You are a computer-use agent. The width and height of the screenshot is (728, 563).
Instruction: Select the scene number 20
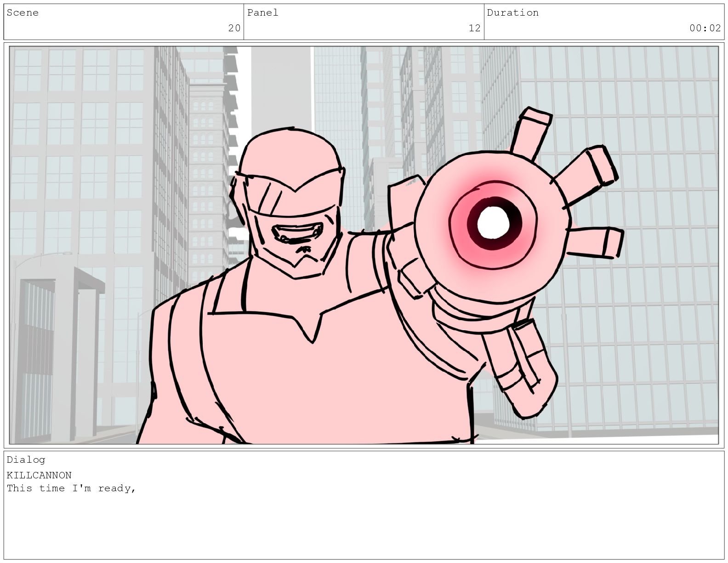[234, 28]
